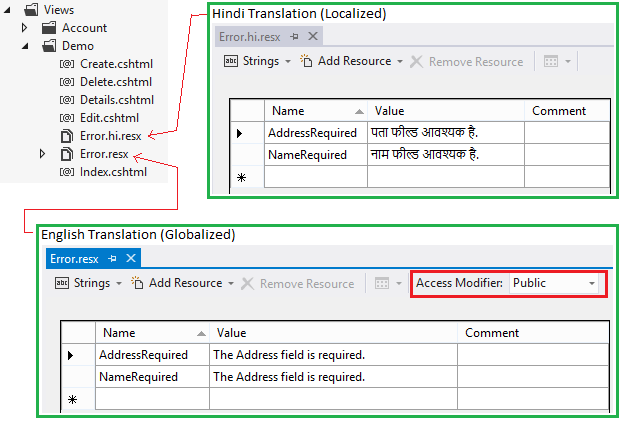The height and width of the screenshot is (422, 623).
Task: Select NameRequired name cell in English table
Action: click(x=152, y=377)
